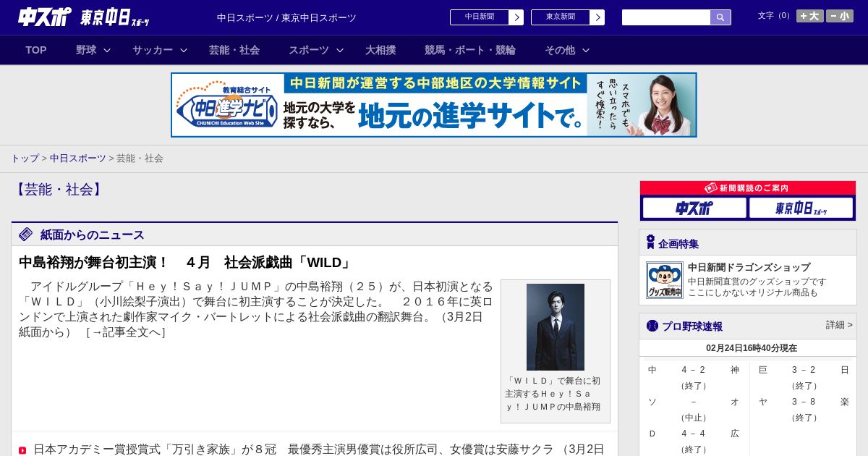Screen dimensions: 868x456
Task: Open 芸能・社会 navigation item
Action: point(234,50)
